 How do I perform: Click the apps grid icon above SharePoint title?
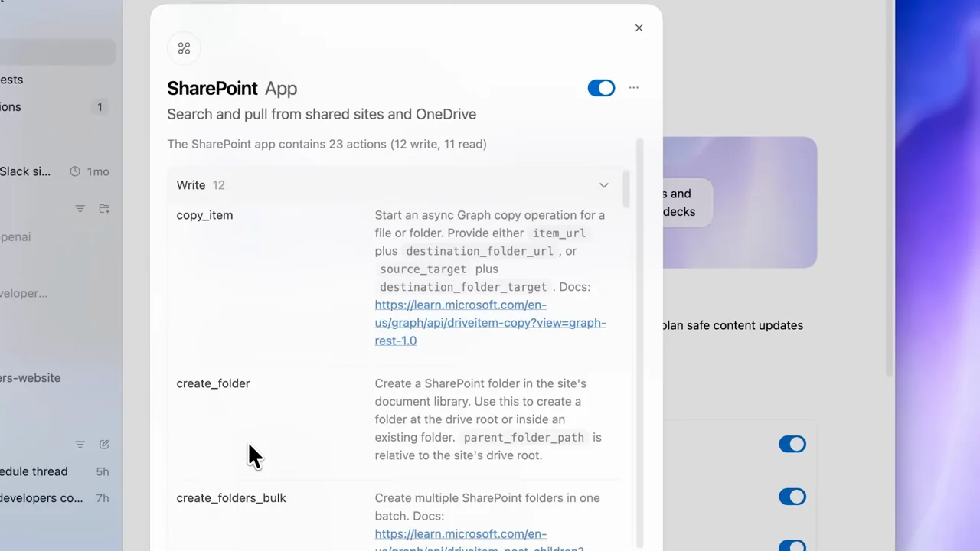184,48
